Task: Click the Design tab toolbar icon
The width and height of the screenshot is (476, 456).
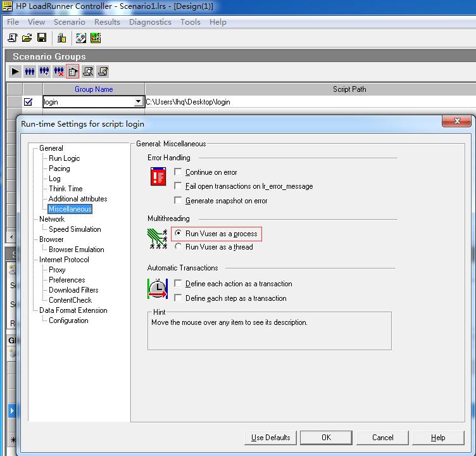Action: click(81, 38)
